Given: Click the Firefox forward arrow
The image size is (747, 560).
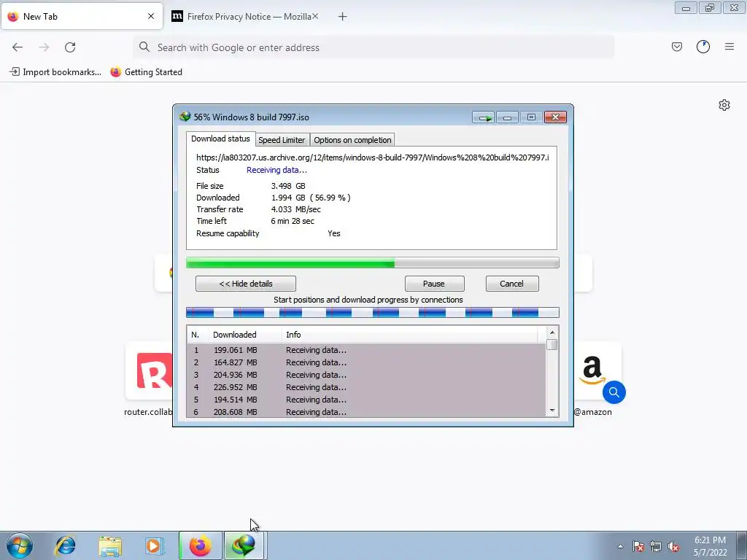Looking at the screenshot, I should click(x=44, y=47).
